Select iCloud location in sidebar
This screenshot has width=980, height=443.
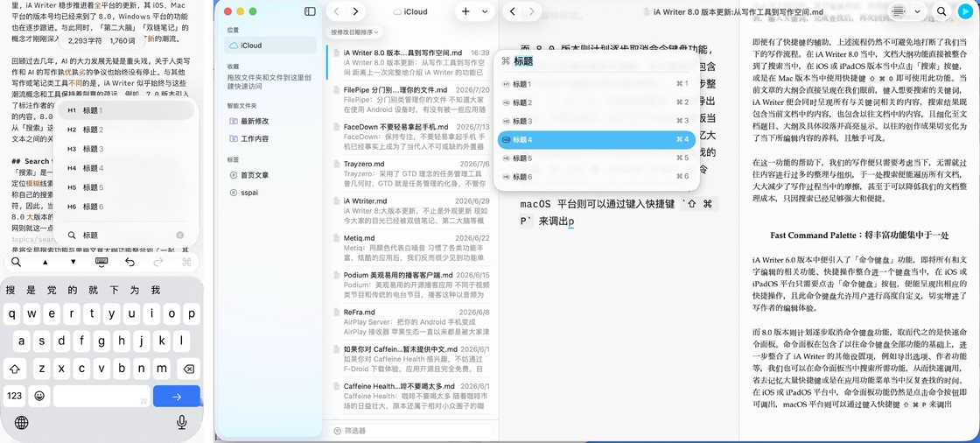click(x=270, y=45)
